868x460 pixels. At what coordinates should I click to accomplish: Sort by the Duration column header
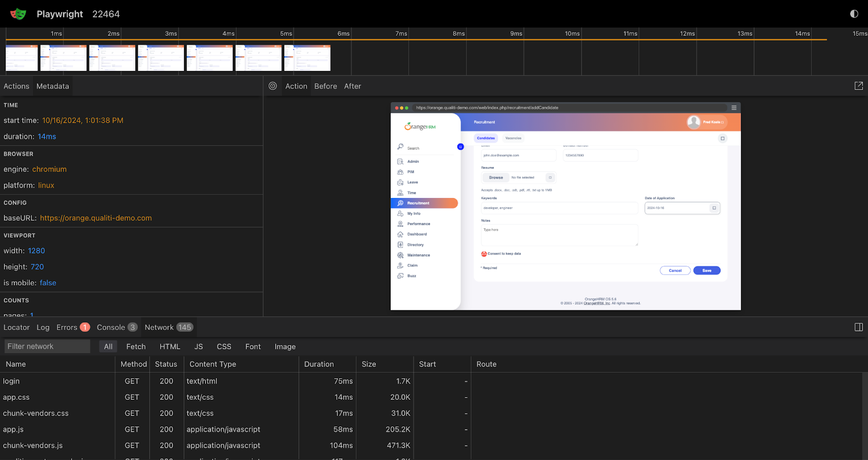pos(327,364)
